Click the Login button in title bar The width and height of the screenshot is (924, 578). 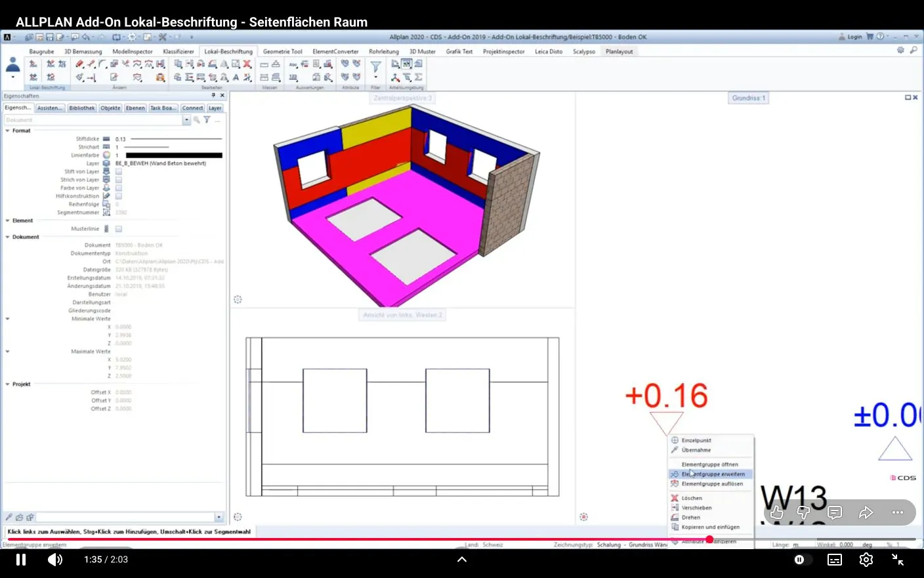850,37
